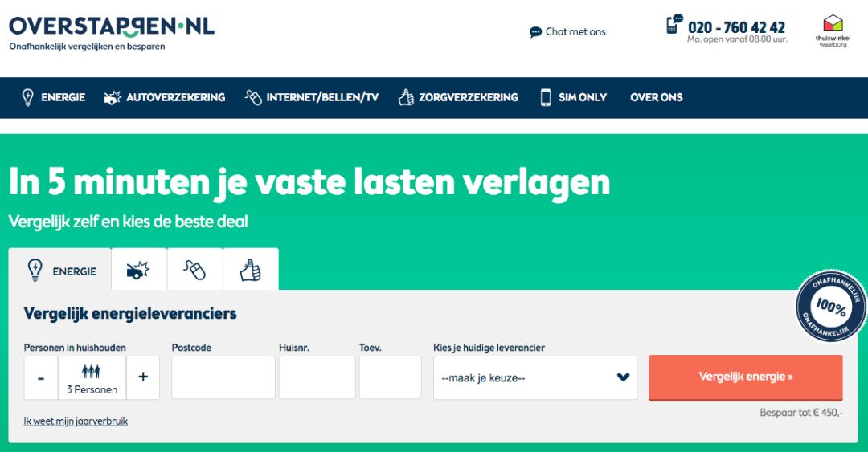Click the Overstappen.nl logo
The image size is (868, 452).
(111, 26)
